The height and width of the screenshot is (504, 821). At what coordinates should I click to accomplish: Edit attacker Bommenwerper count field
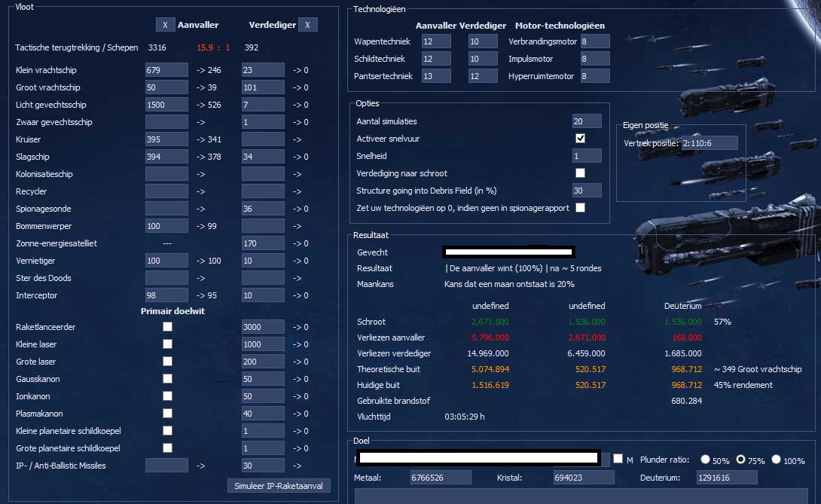pos(166,225)
